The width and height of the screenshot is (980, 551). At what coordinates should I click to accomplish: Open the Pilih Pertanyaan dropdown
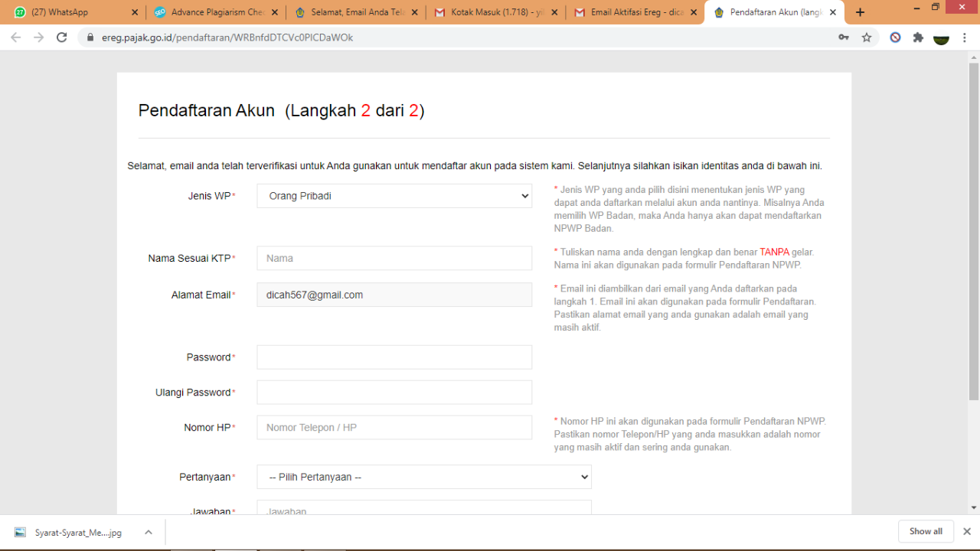pos(424,477)
